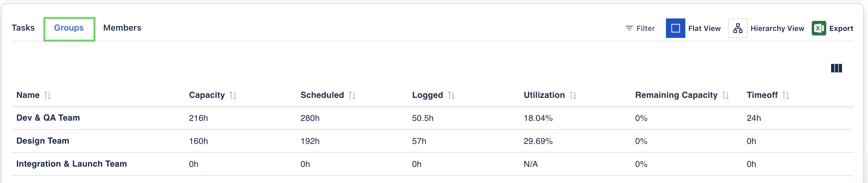Sort by Timeoff column arrows
This screenshot has width=868, height=183.
pyautogui.click(x=786, y=95)
